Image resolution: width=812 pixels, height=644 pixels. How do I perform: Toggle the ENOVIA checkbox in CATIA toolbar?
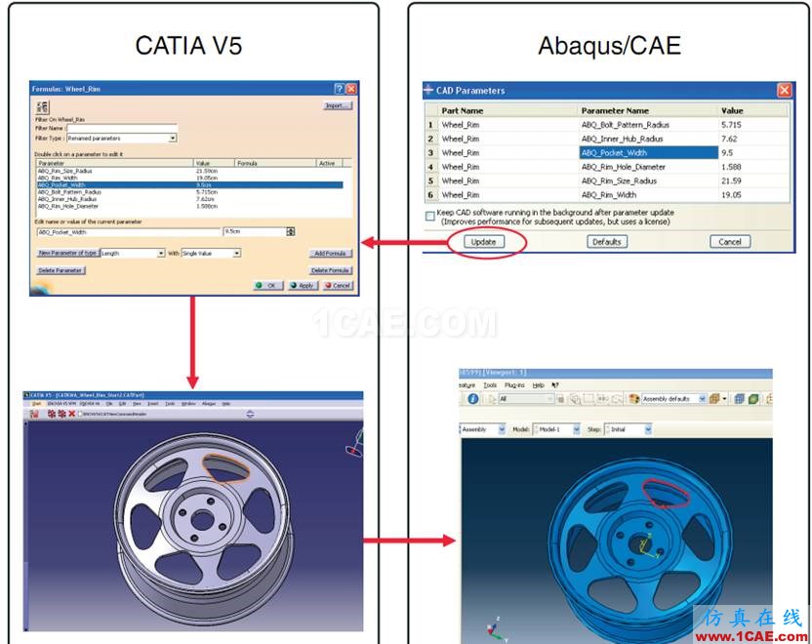pyautogui.click(x=80, y=414)
